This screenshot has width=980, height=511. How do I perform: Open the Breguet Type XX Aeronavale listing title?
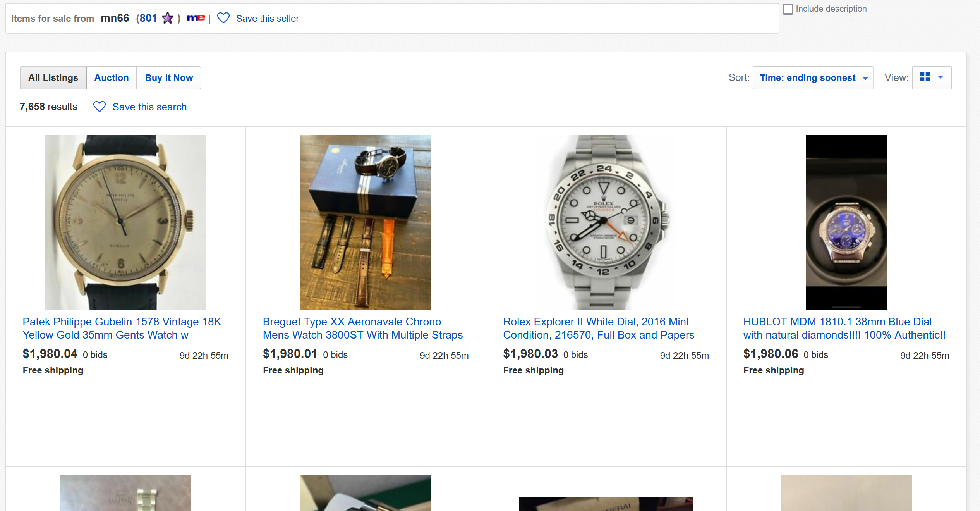coord(362,328)
